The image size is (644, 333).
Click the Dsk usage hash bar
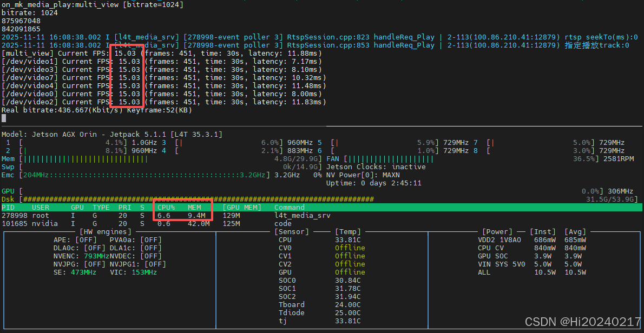pos(199,199)
